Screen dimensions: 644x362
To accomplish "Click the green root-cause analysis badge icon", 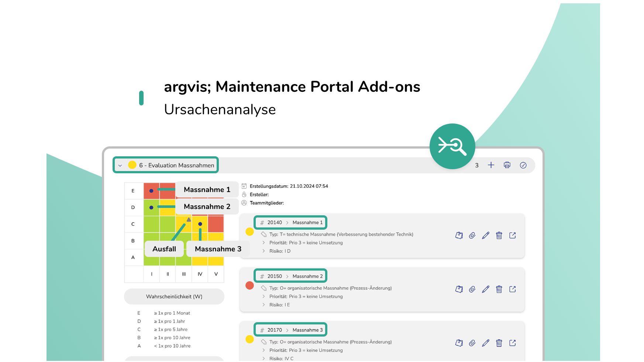I will [x=452, y=146].
